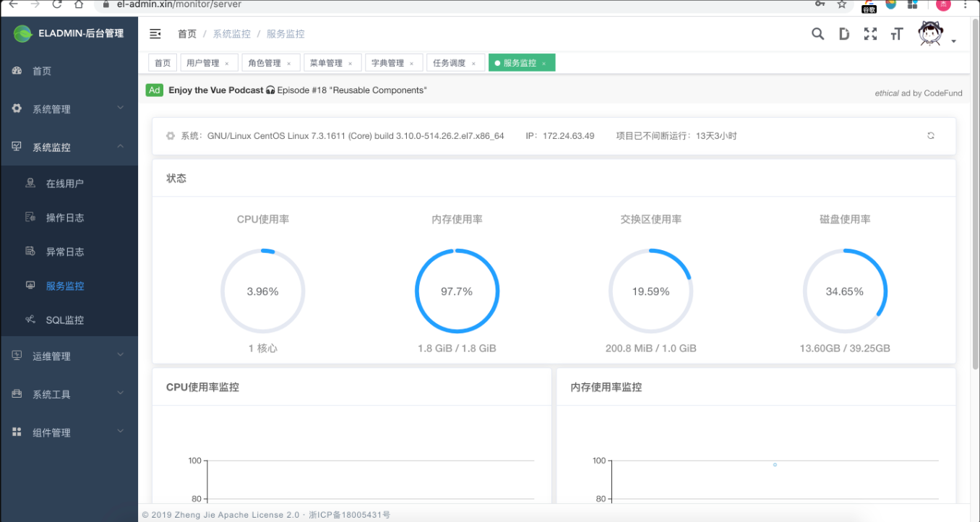Click the 系统监控 breadcrumb link
980x522 pixels.
(231, 33)
